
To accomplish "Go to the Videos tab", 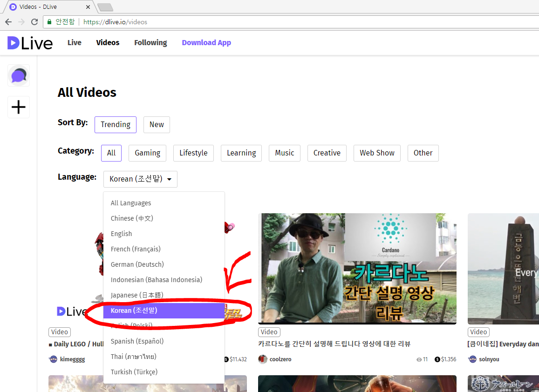I will coord(108,43).
